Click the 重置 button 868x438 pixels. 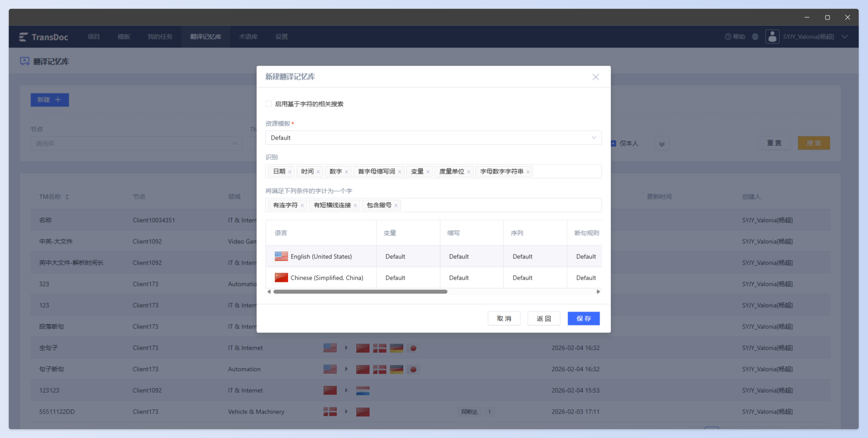click(774, 143)
